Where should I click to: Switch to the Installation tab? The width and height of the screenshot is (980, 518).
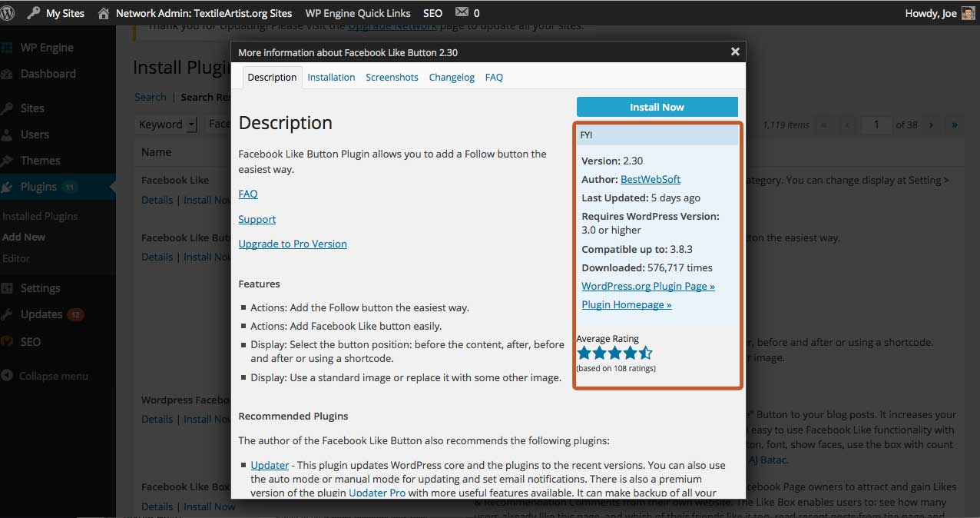pyautogui.click(x=331, y=77)
